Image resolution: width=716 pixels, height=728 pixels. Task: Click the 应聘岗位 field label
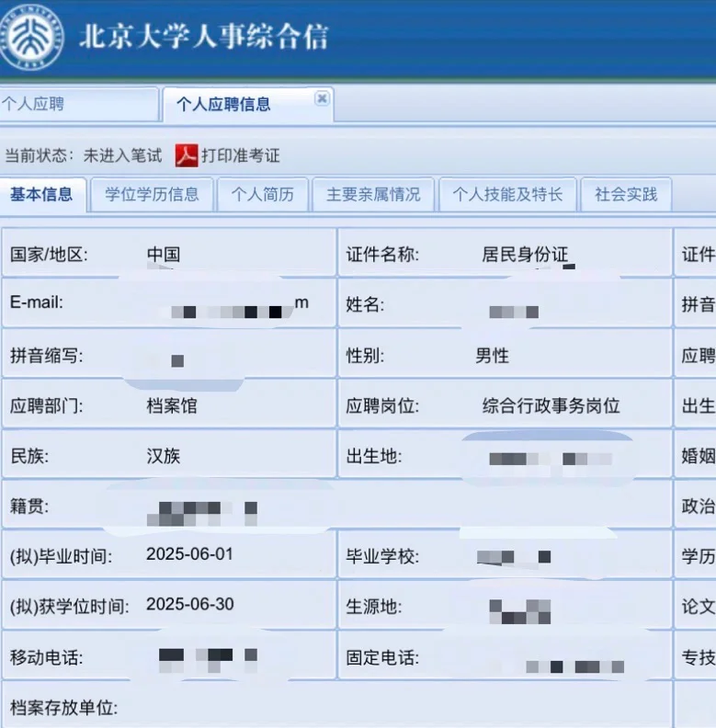point(382,405)
